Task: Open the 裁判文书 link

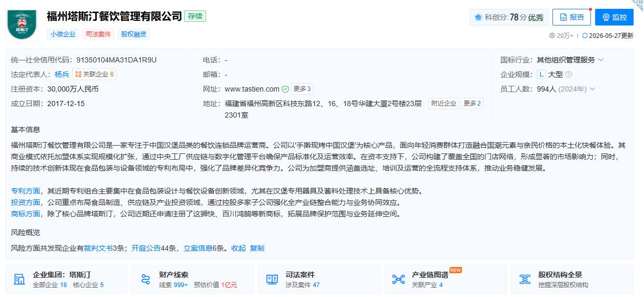Action: (98, 248)
